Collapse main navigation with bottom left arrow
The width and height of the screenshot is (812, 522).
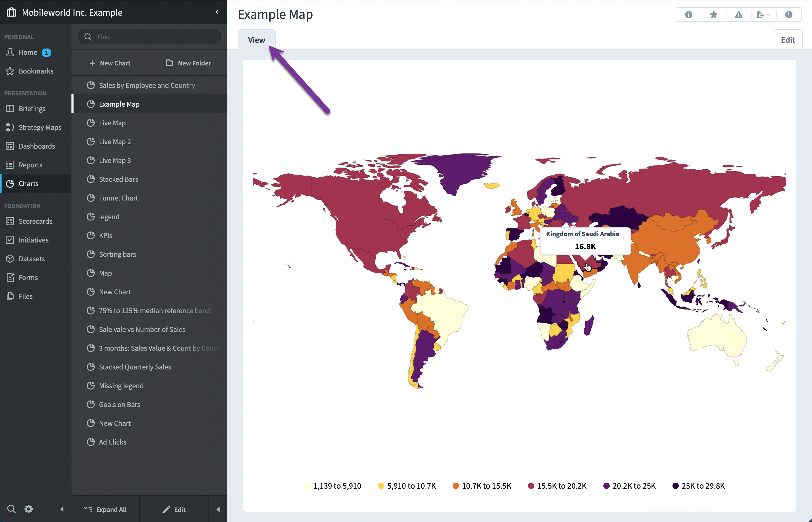click(62, 509)
